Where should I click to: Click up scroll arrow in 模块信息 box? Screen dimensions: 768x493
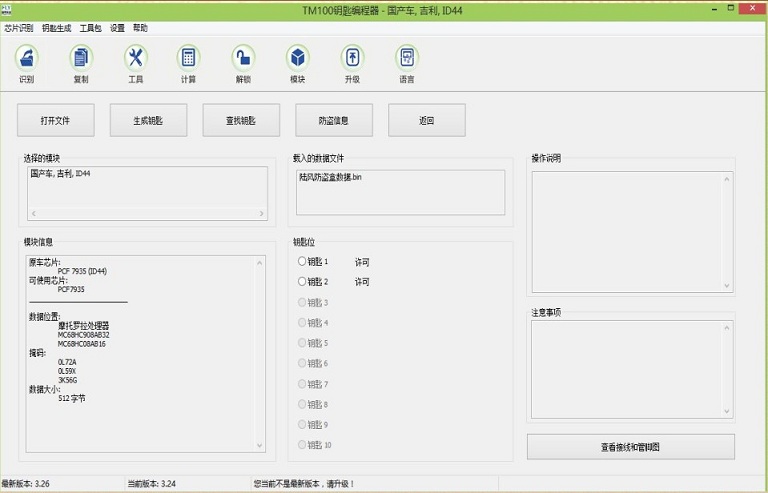[x=260, y=263]
